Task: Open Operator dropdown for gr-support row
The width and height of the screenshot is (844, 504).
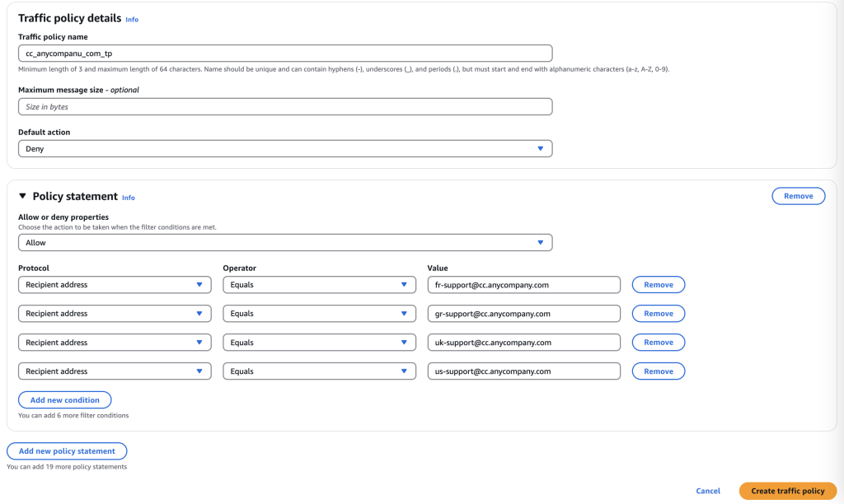Action: 318,314
